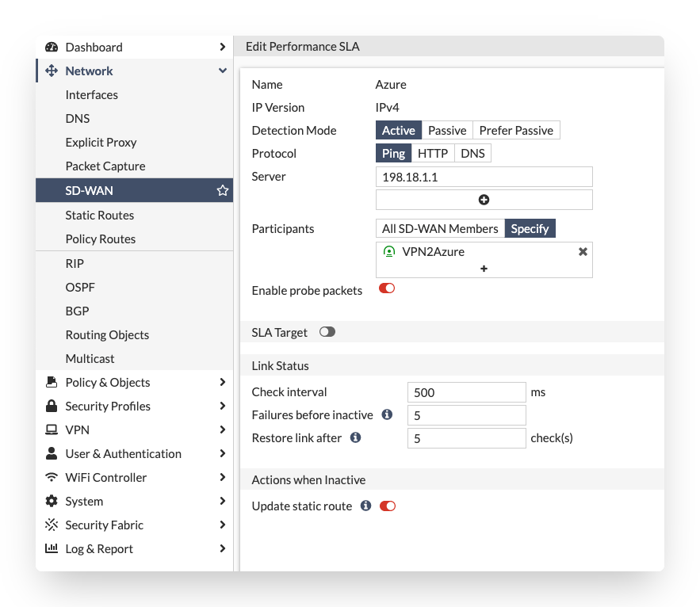Click the Security Fabric sidebar icon
Screen dimensions: 700x607
click(52, 525)
